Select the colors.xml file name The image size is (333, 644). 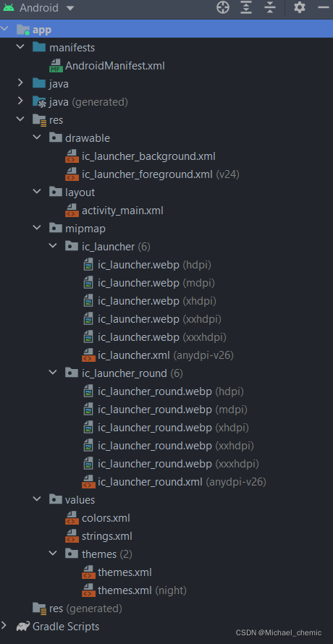pos(106,517)
